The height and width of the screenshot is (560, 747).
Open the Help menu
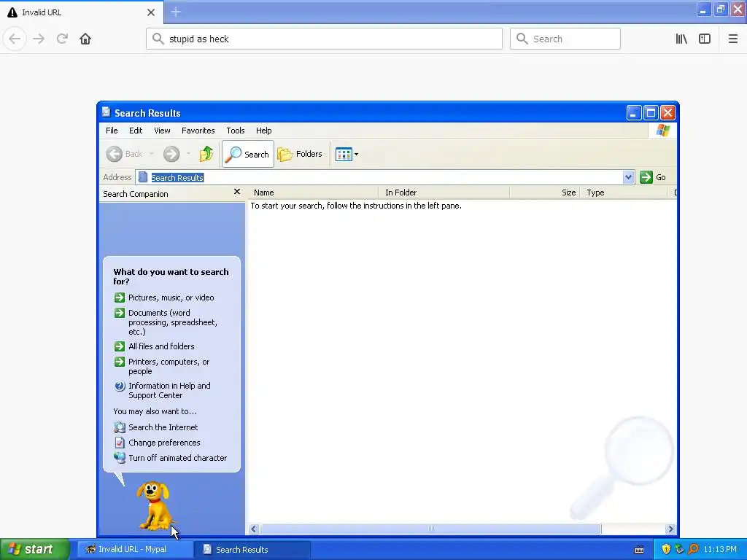point(263,131)
